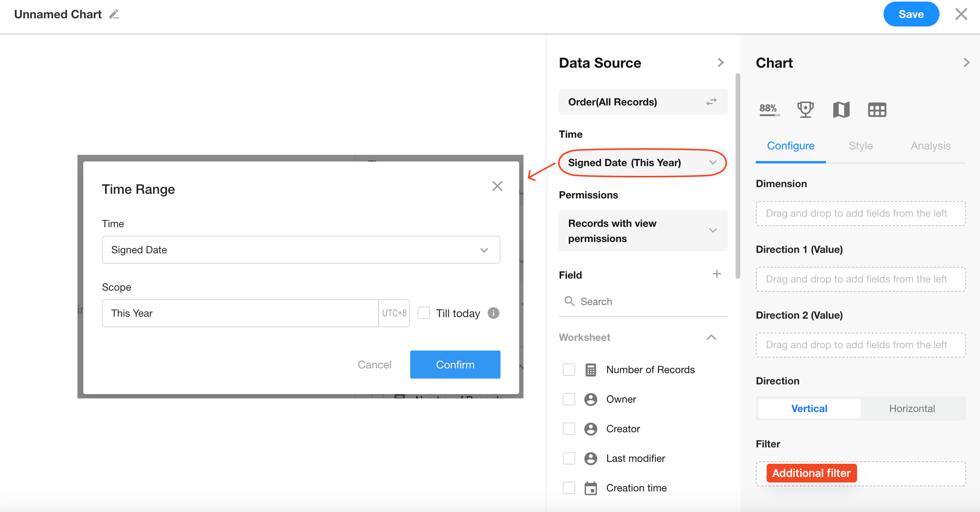Screen dimensions: 980x512
Task: Enable the Till today checkbox
Action: [x=424, y=313]
